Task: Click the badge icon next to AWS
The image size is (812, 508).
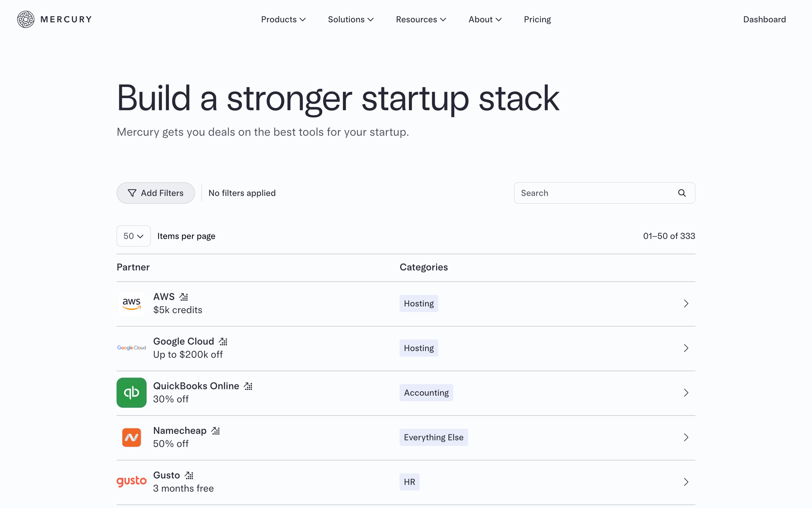Action: click(x=184, y=297)
